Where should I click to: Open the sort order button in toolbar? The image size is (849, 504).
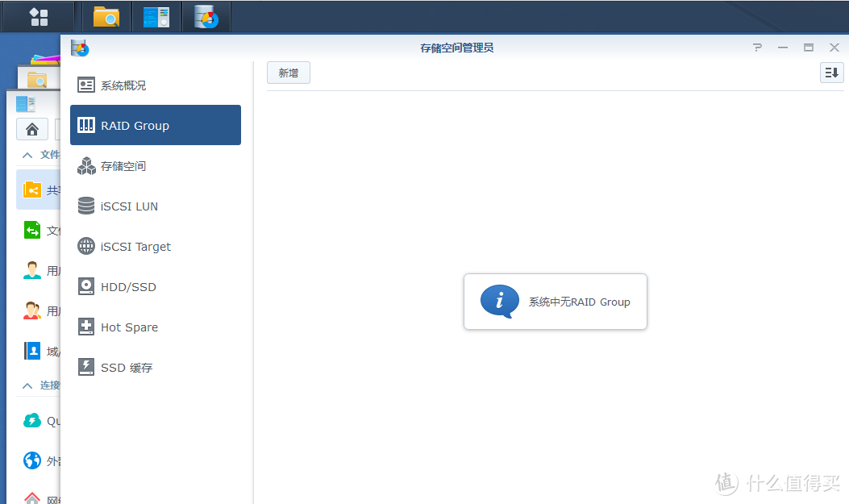pyautogui.click(x=832, y=73)
